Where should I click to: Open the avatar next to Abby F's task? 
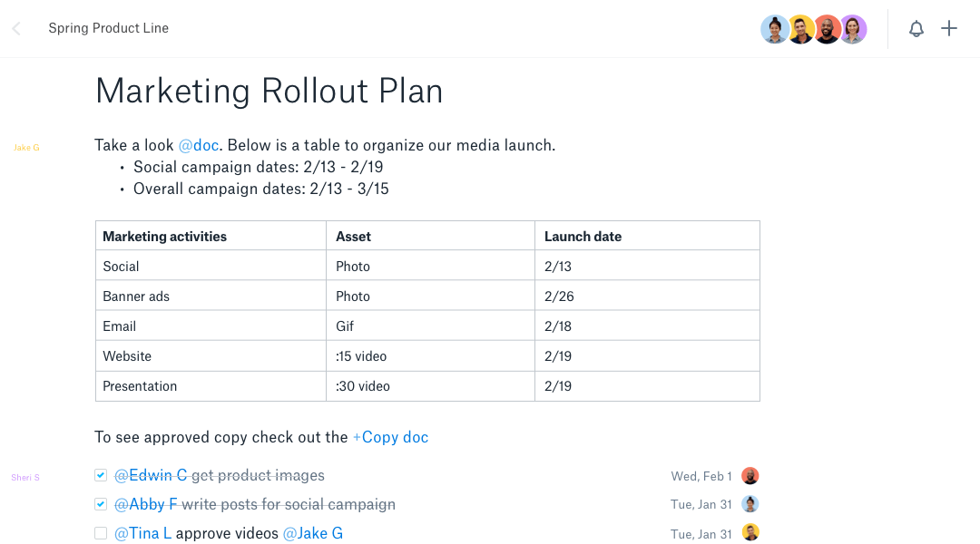point(750,503)
